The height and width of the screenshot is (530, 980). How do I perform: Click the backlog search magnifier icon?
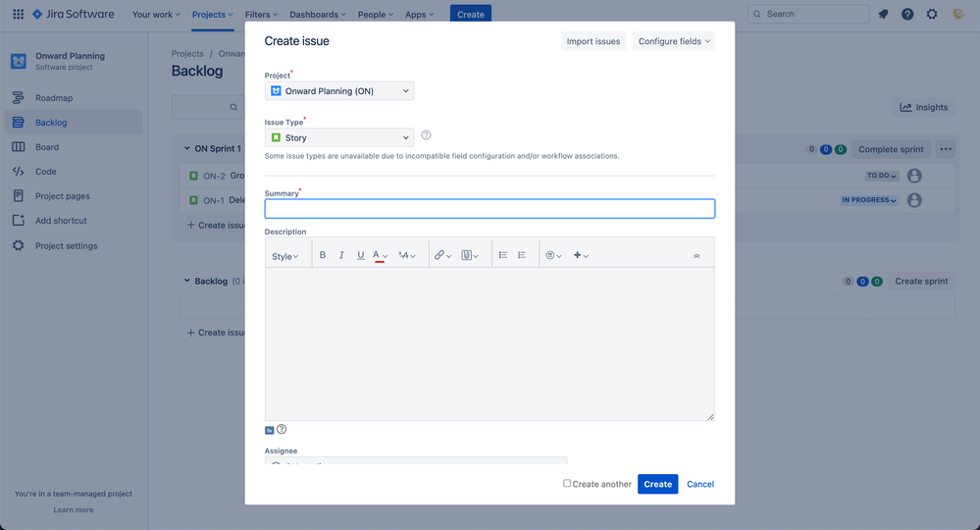pos(233,108)
